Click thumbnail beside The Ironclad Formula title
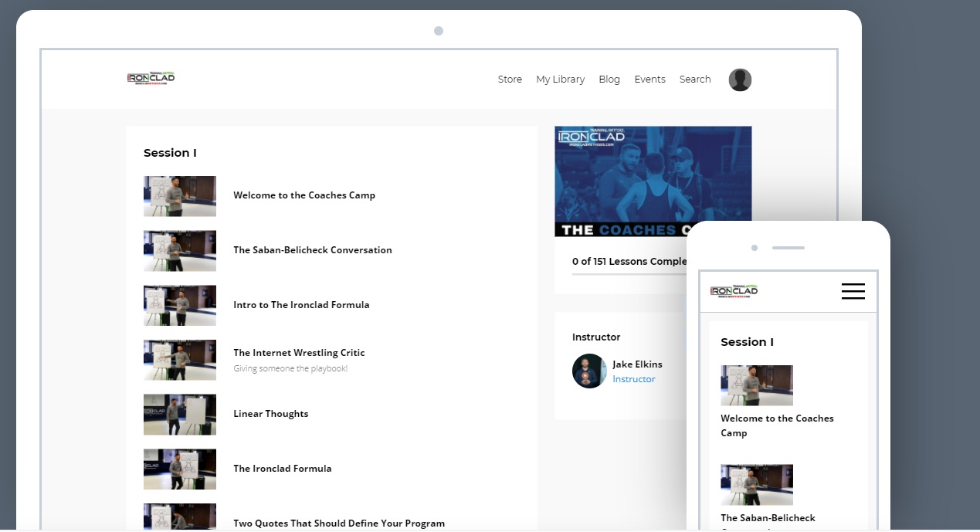Image resolution: width=980 pixels, height=532 pixels. [180, 469]
